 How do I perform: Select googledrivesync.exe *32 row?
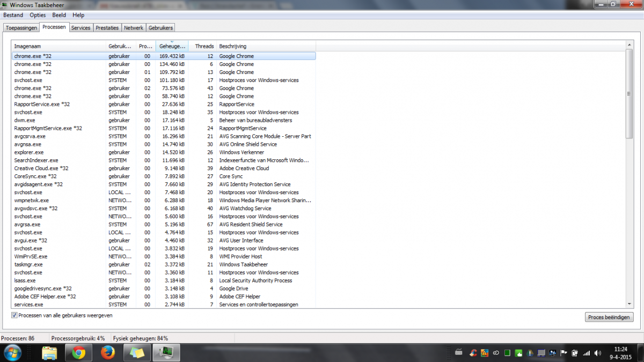click(164, 289)
